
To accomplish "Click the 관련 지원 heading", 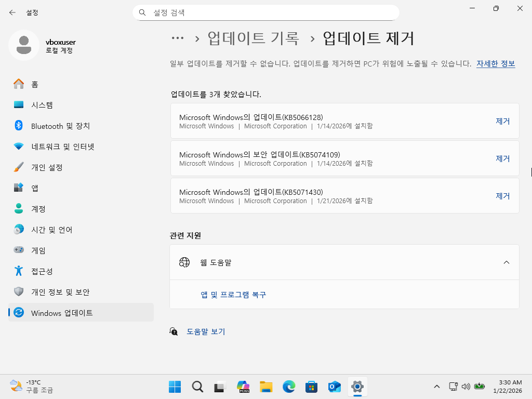I will pos(185,235).
